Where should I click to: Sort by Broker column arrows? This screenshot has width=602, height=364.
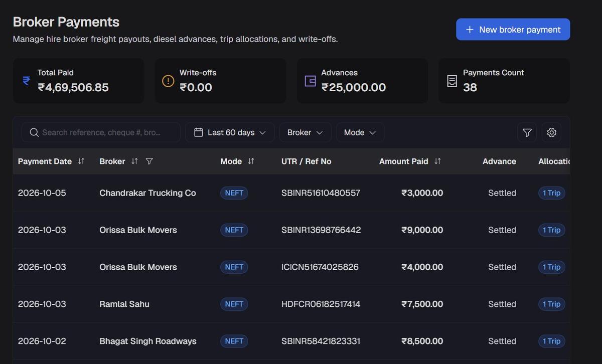pos(134,161)
